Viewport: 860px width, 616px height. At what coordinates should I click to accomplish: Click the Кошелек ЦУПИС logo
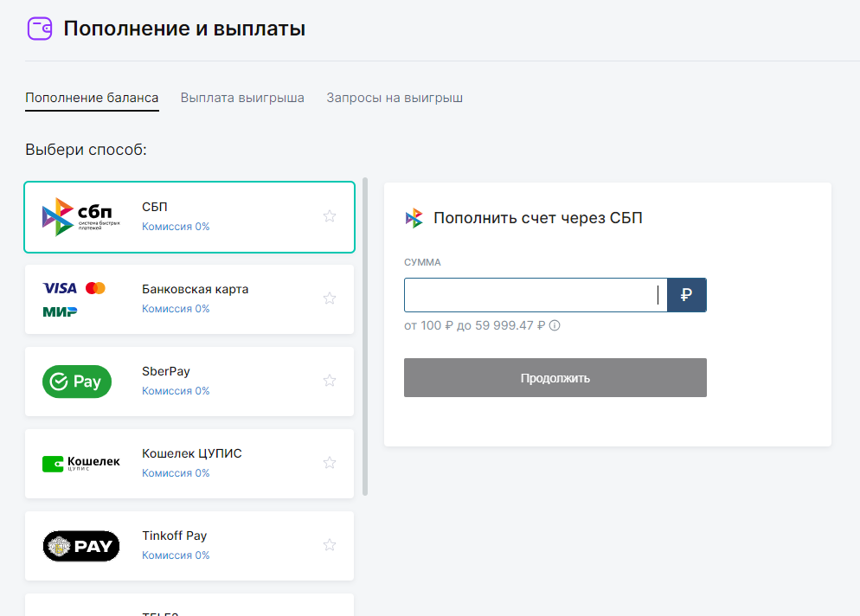click(81, 464)
